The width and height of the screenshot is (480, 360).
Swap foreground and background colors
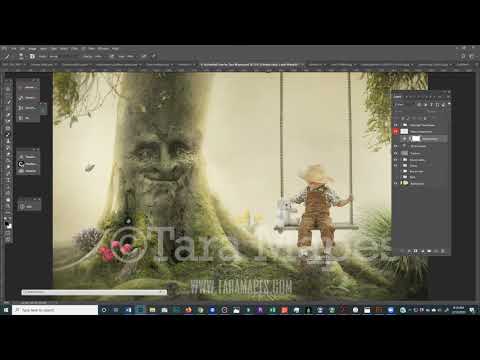[10, 218]
